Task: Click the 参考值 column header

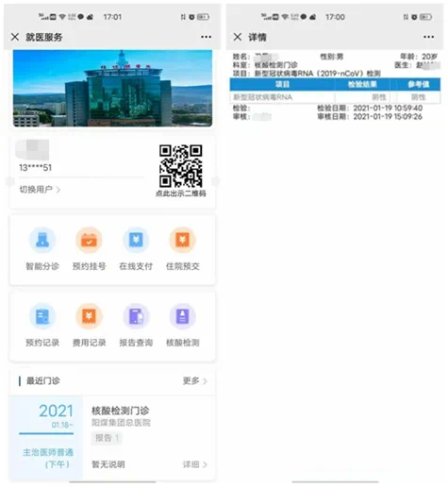Action: (418, 84)
